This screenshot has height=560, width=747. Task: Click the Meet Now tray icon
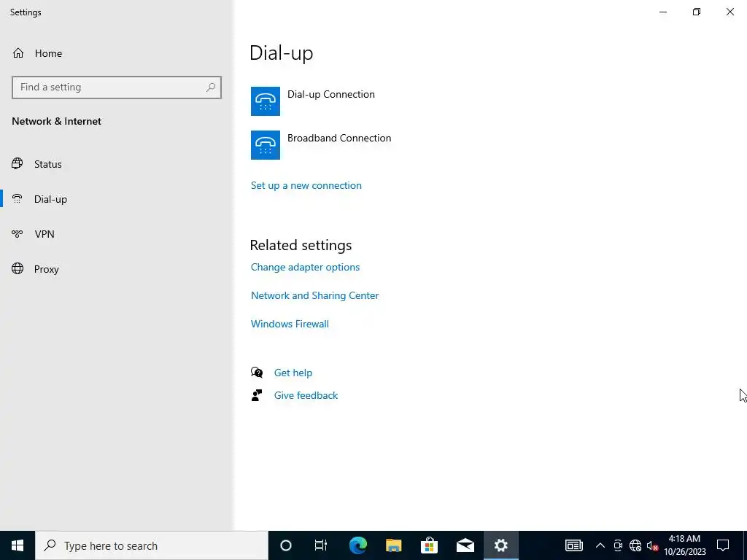click(618, 545)
